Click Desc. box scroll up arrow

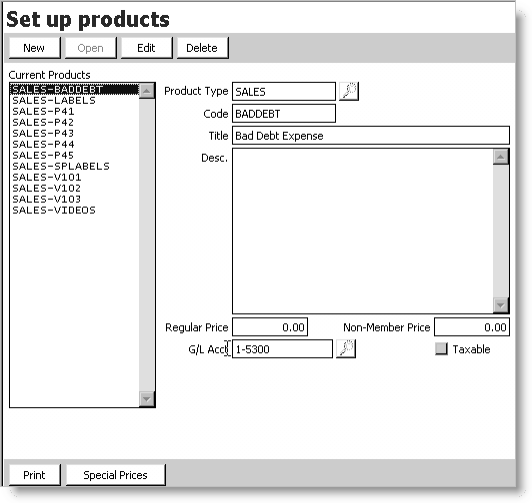(500, 157)
